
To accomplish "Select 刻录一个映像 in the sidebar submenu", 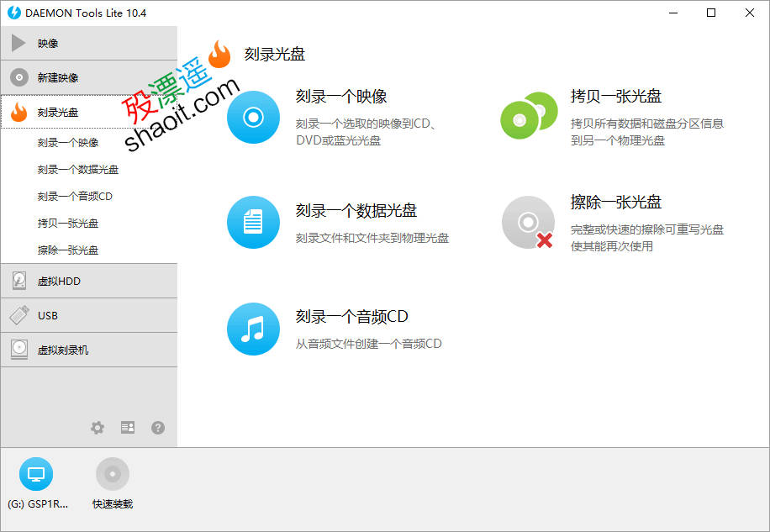I will (x=68, y=142).
